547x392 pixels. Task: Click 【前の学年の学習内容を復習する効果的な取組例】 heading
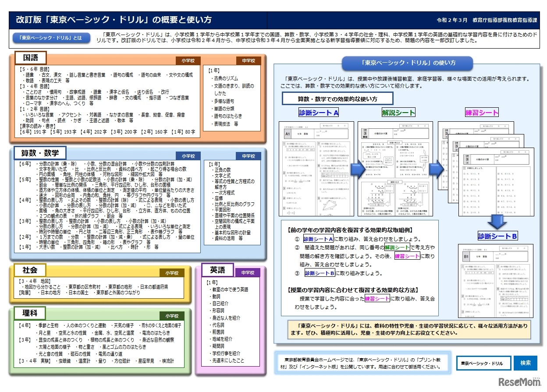click(350, 230)
